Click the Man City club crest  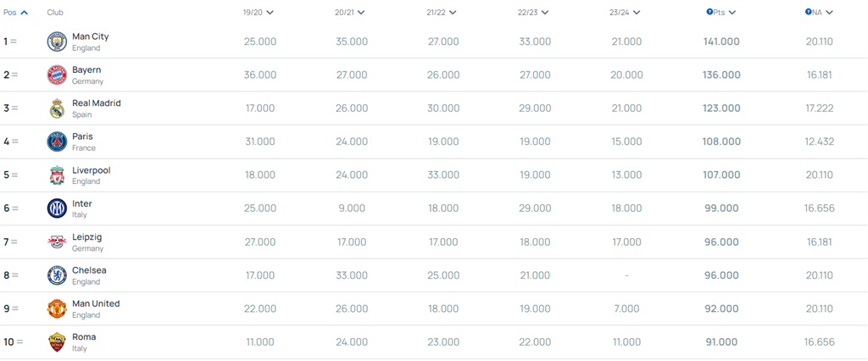[57, 42]
